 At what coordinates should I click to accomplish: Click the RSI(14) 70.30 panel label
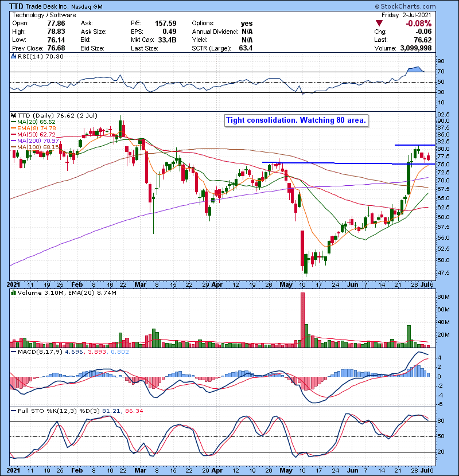click(x=40, y=56)
